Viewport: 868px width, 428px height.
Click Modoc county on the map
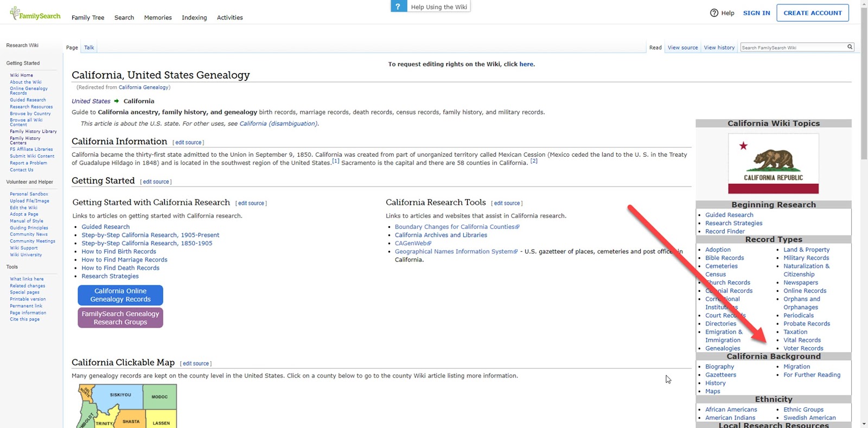(159, 397)
